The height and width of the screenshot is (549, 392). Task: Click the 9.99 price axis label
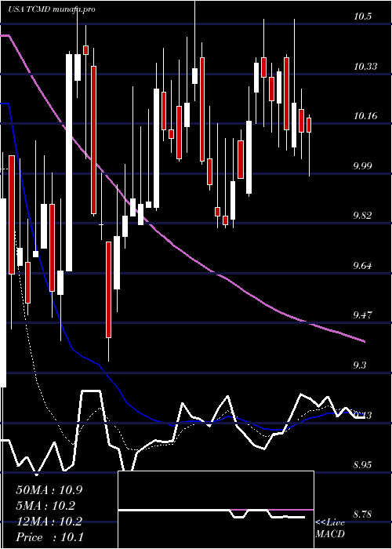tap(362, 165)
